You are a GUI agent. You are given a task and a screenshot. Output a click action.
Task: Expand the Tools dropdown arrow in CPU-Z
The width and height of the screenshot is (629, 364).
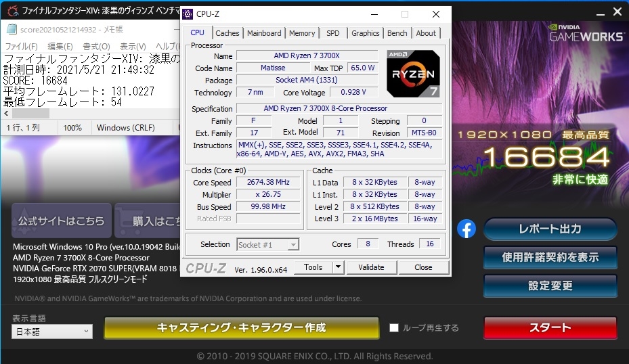pyautogui.click(x=338, y=267)
